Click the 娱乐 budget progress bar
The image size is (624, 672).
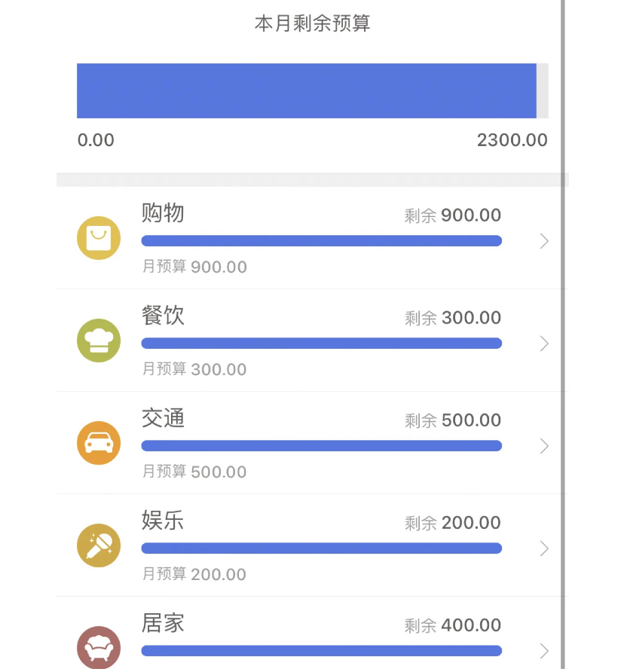pos(321,548)
